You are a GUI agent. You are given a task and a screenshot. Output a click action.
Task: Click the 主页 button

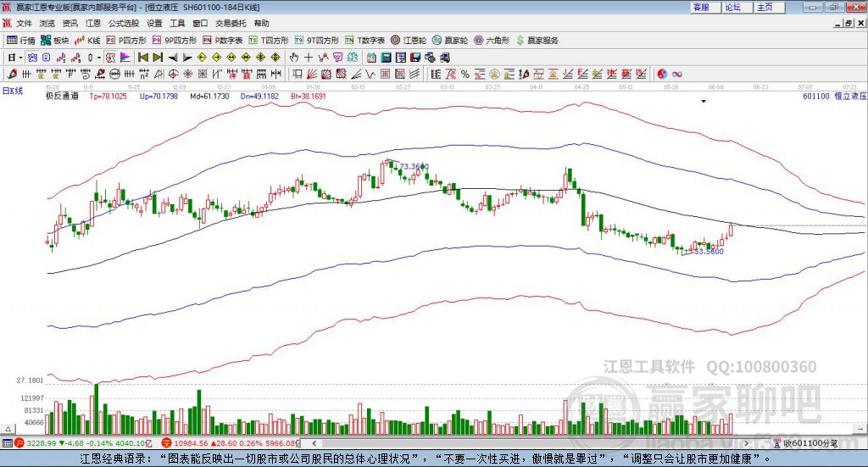coord(770,7)
